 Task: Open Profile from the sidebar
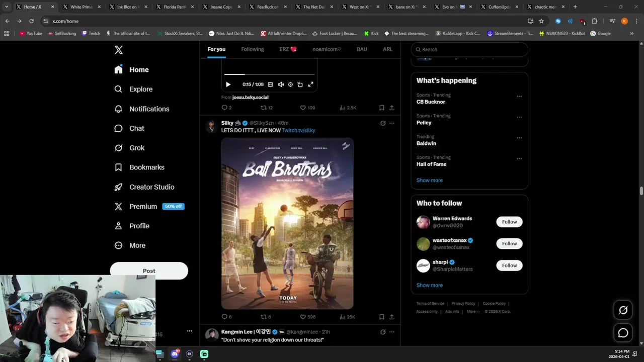[x=132, y=226]
